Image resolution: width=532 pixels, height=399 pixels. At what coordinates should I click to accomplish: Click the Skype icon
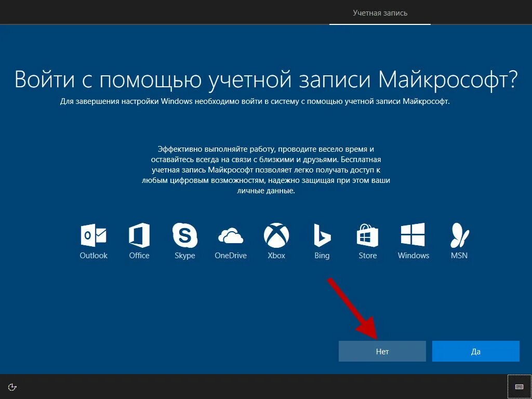[x=185, y=235]
